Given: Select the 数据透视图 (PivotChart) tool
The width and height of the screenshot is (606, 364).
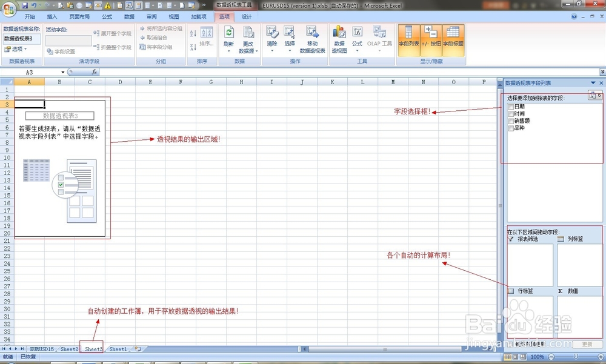Looking at the screenshot, I should (x=339, y=36).
